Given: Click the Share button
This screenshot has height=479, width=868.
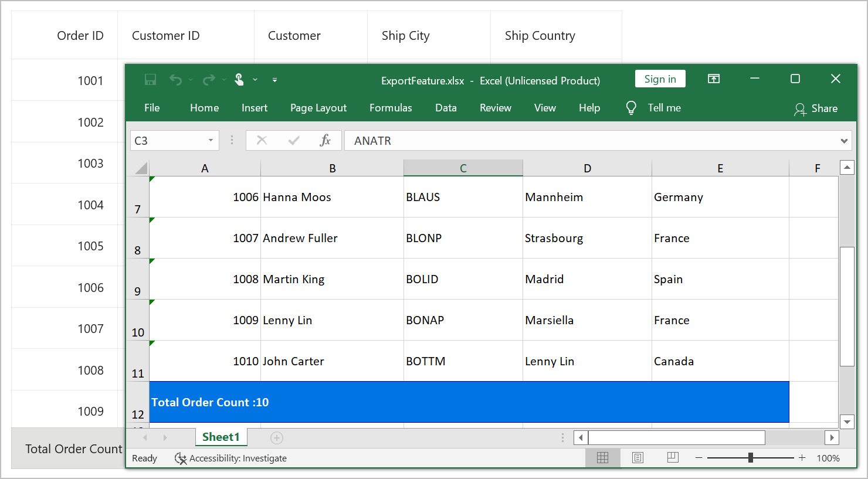Looking at the screenshot, I should (816, 108).
